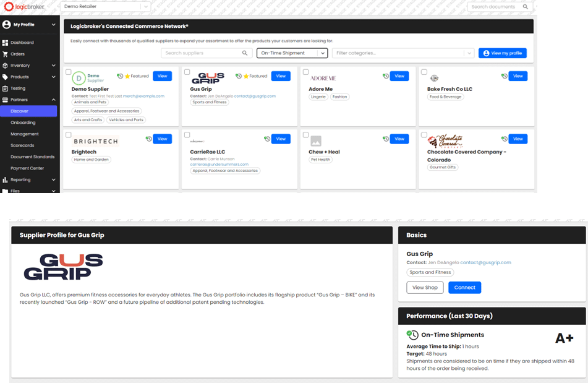Click the On-Time Shipments clock icon in Performance
588x383 pixels.
pyautogui.click(x=412, y=335)
